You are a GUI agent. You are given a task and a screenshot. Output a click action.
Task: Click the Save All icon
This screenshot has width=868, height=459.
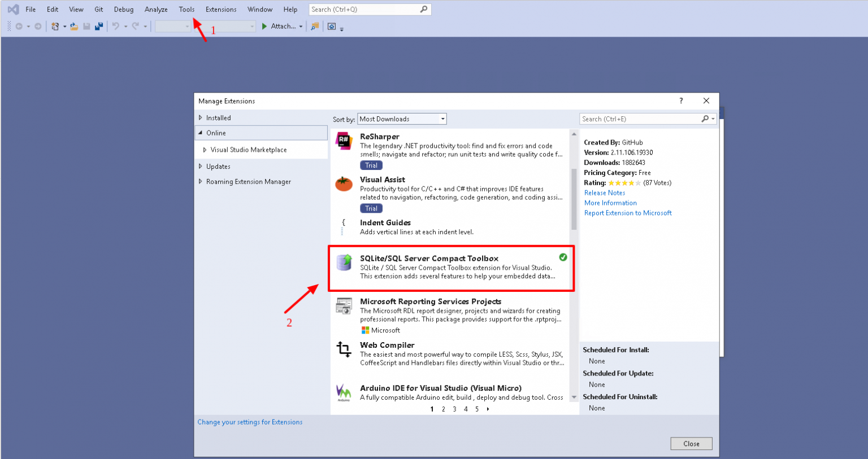[99, 26]
